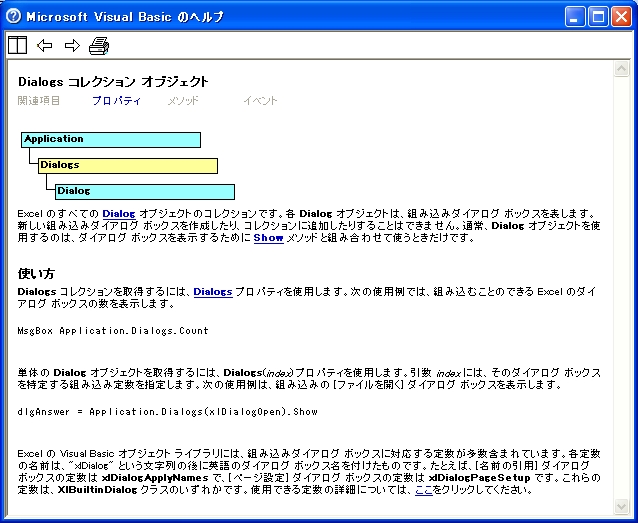Open the Show method hyperlink
The image size is (638, 523).
click(269, 238)
